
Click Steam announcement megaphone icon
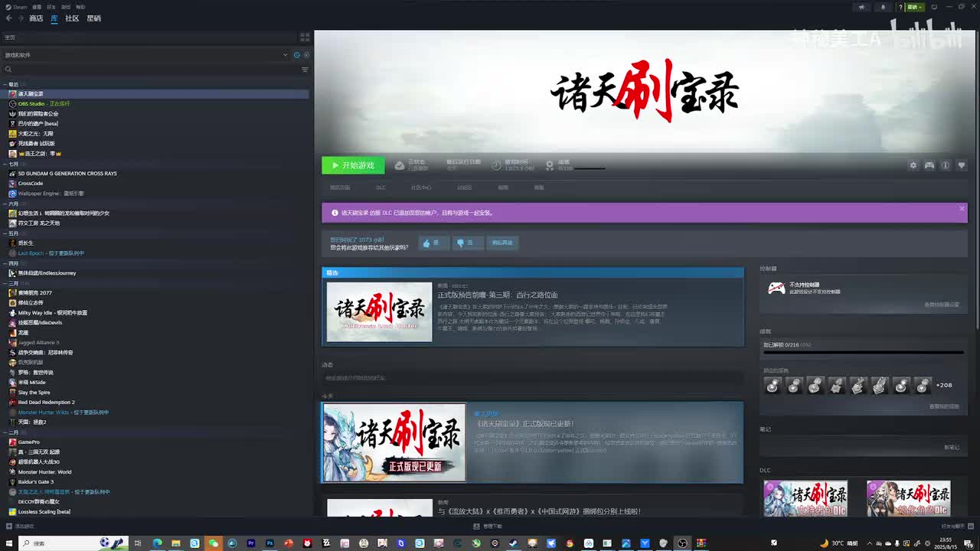click(862, 7)
